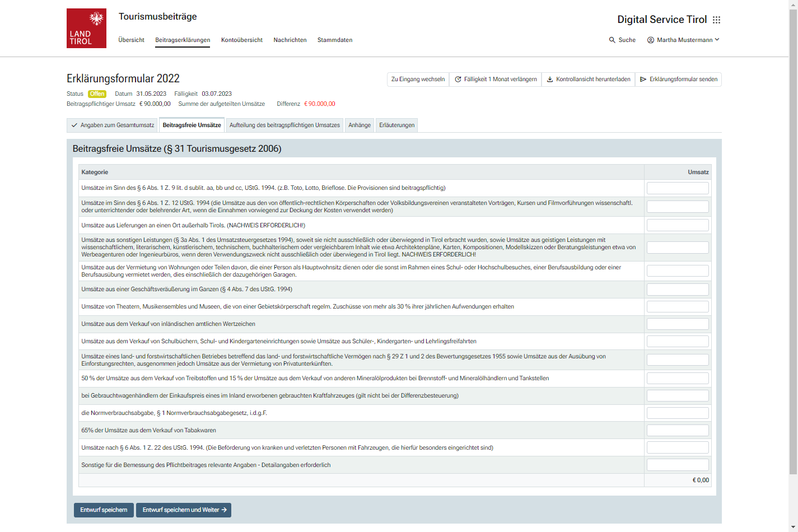Open Nachrichten in the top menu
798x532 pixels.
pos(290,40)
